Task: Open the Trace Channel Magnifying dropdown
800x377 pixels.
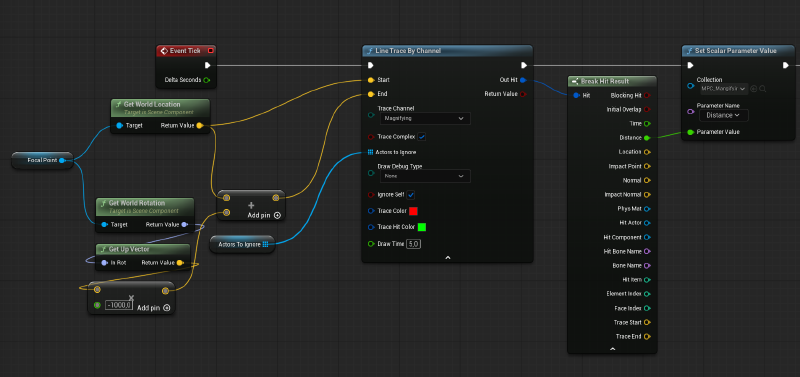Action: coord(425,118)
